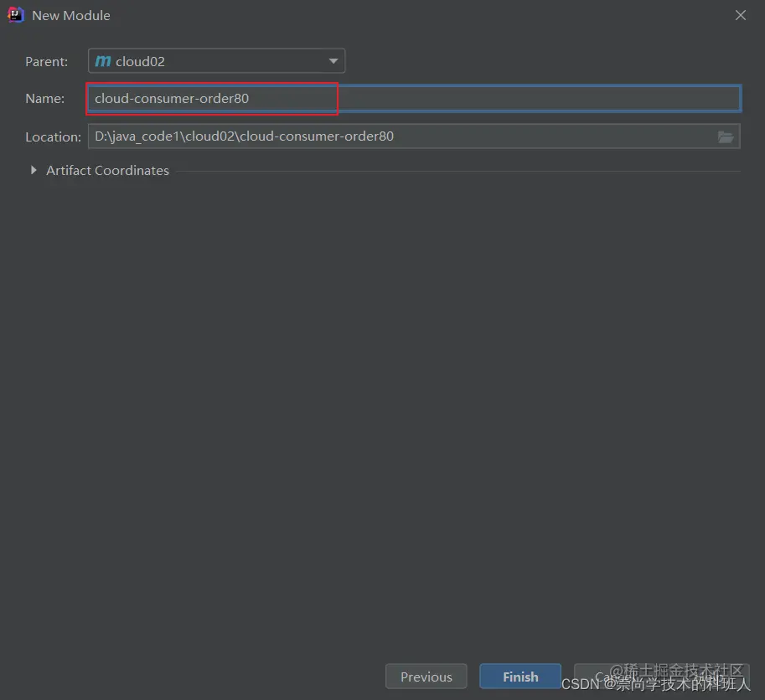This screenshot has width=765, height=700.
Task: Click the Location path field
Action: point(414,136)
